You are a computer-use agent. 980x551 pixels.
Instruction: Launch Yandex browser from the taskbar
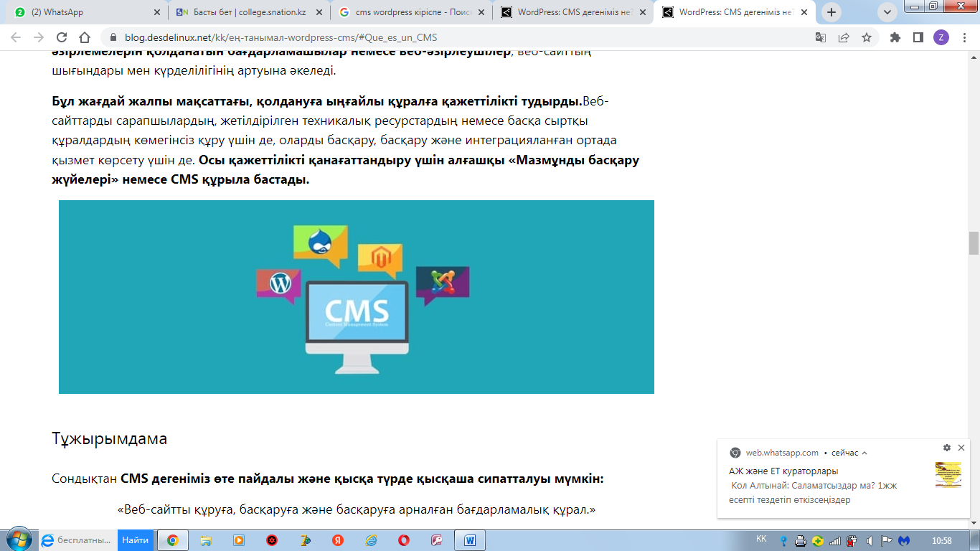click(x=338, y=540)
